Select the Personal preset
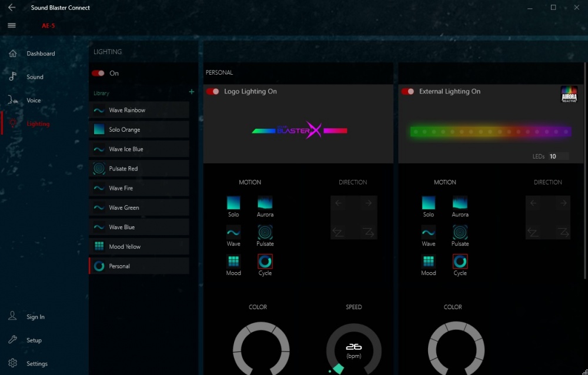588x375 pixels. click(139, 266)
